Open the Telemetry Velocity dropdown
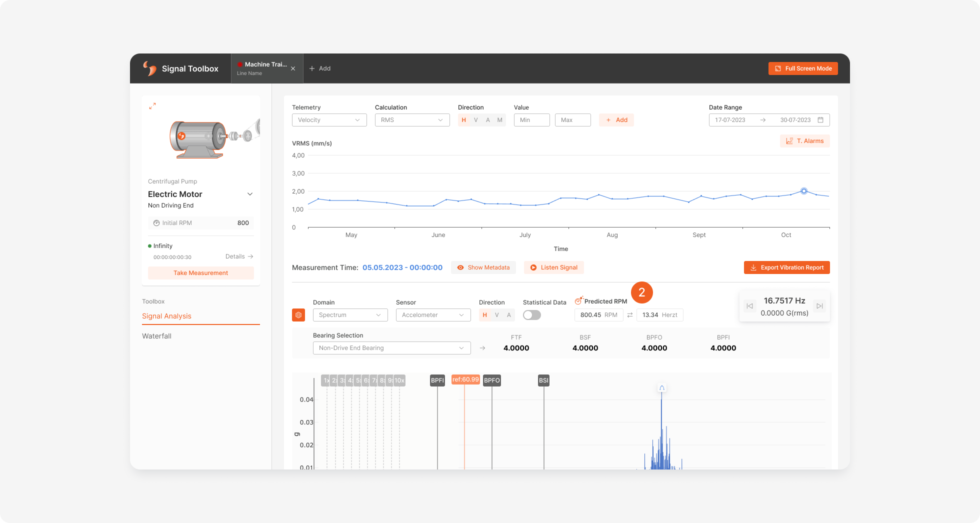 click(329, 120)
